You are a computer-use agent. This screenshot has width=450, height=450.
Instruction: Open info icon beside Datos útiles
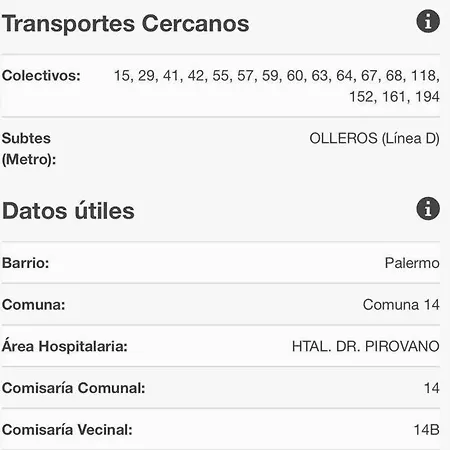pyautogui.click(x=428, y=209)
